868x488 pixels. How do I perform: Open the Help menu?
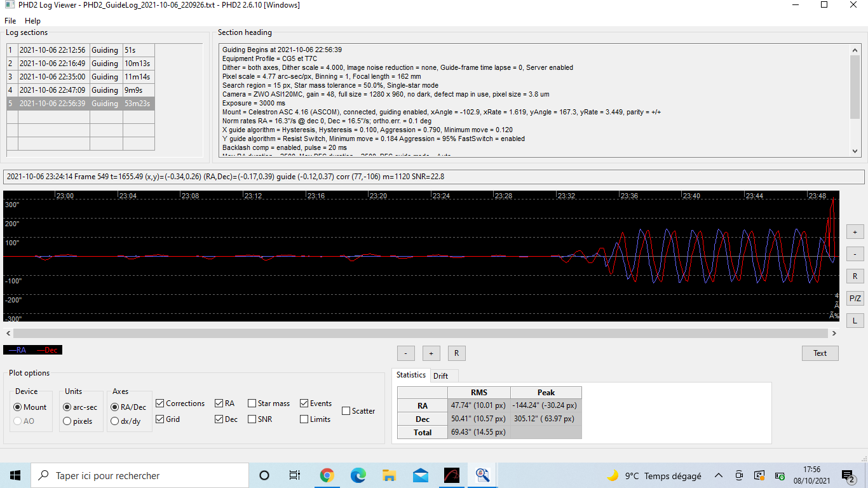pos(32,21)
